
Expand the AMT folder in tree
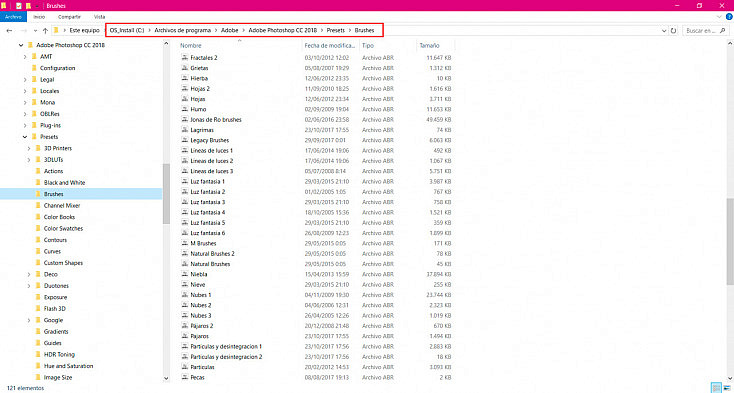point(25,57)
